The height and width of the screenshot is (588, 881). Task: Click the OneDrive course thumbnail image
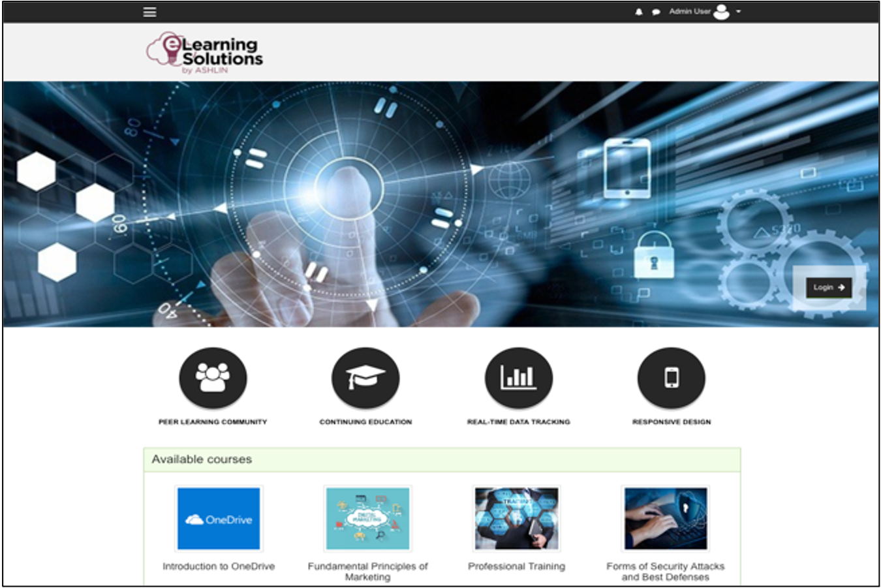click(x=218, y=518)
